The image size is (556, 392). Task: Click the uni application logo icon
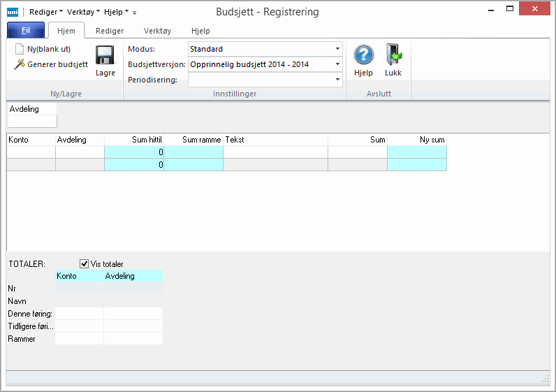[x=13, y=12]
